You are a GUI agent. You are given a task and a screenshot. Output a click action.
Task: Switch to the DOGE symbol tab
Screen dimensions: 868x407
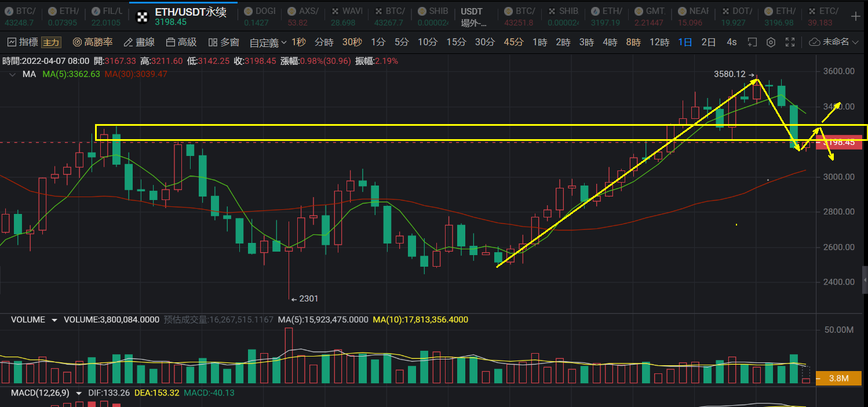[x=259, y=16]
